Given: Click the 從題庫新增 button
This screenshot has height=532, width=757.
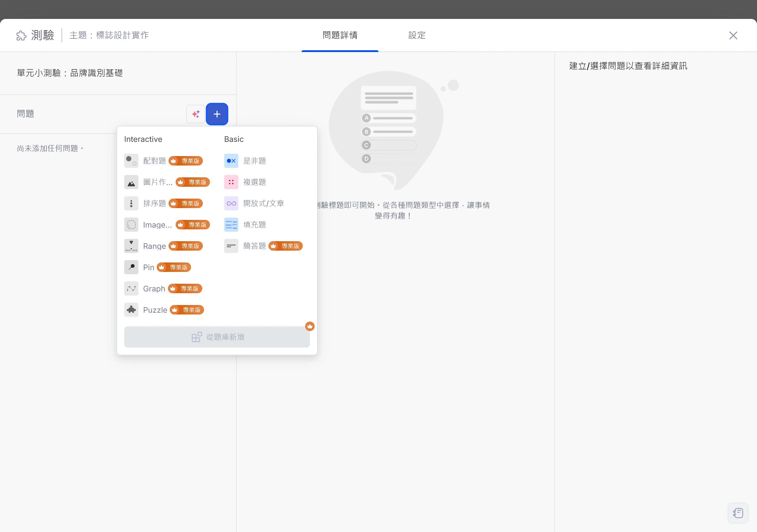Looking at the screenshot, I should [217, 337].
